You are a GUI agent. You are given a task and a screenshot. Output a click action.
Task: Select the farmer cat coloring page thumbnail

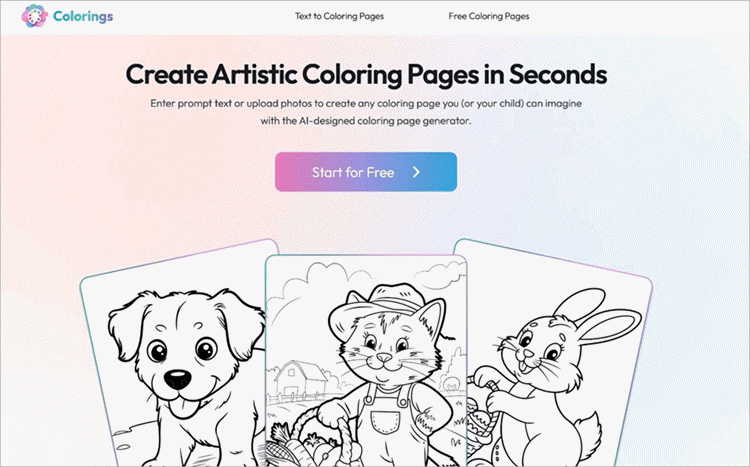(x=366, y=361)
